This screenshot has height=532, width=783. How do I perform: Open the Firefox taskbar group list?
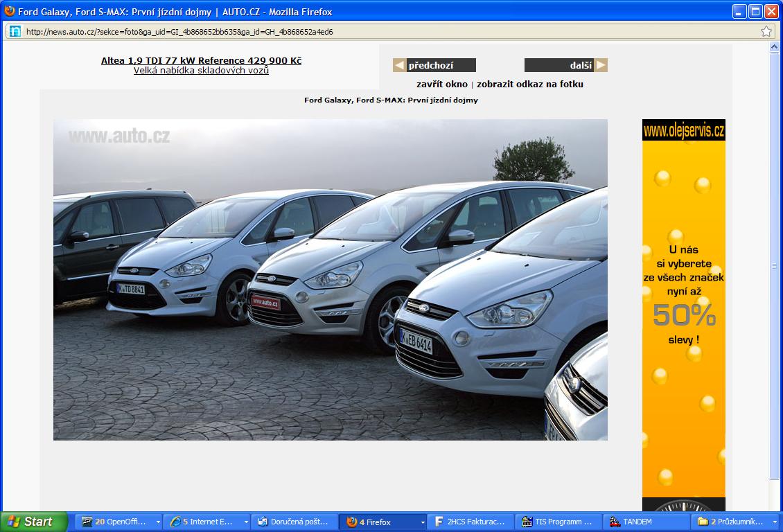(x=422, y=522)
